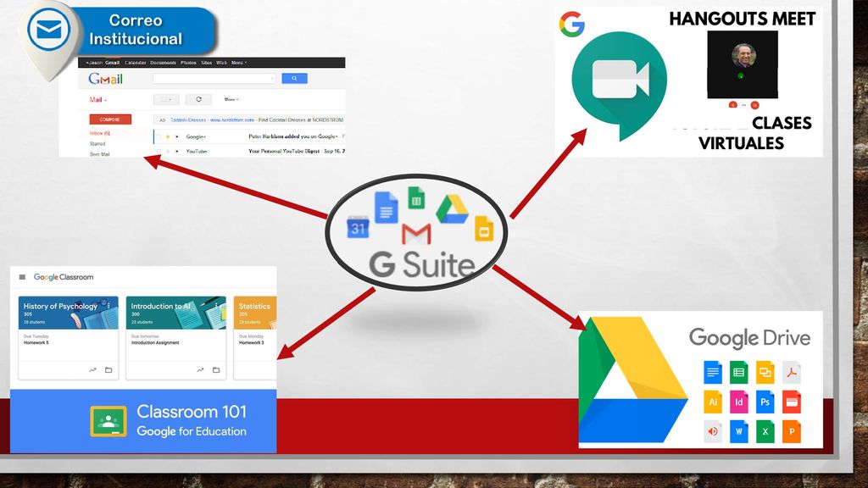Click the large Google Drive triangle logo
The height and width of the screenshot is (488, 868).
point(632,380)
